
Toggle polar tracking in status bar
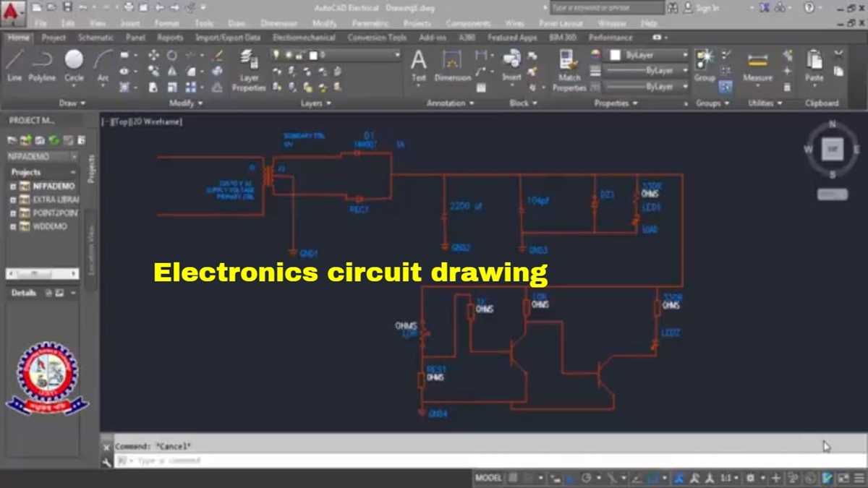[x=587, y=478]
